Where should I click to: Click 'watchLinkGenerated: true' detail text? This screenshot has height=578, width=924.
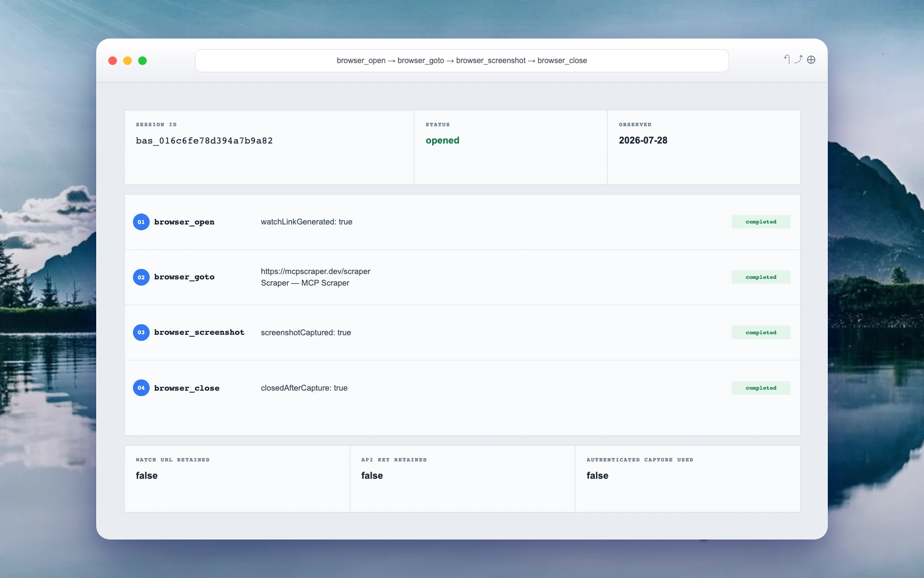[307, 222]
